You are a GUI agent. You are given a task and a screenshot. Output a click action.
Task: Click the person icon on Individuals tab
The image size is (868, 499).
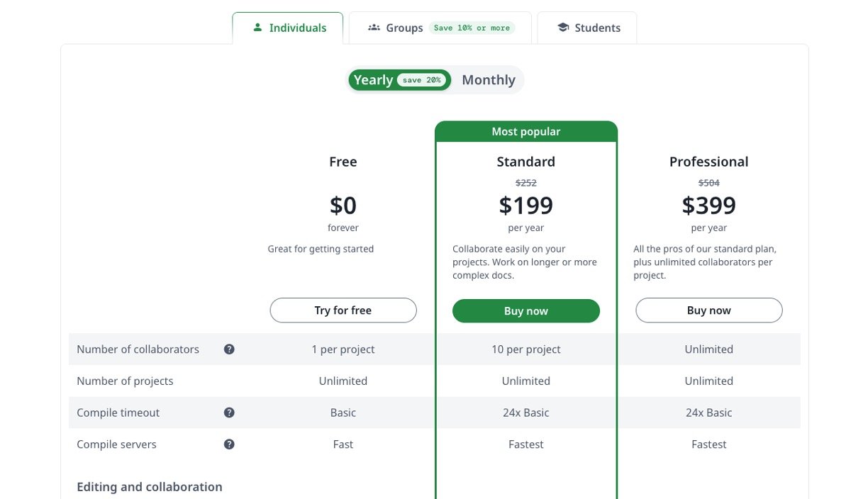coord(257,28)
